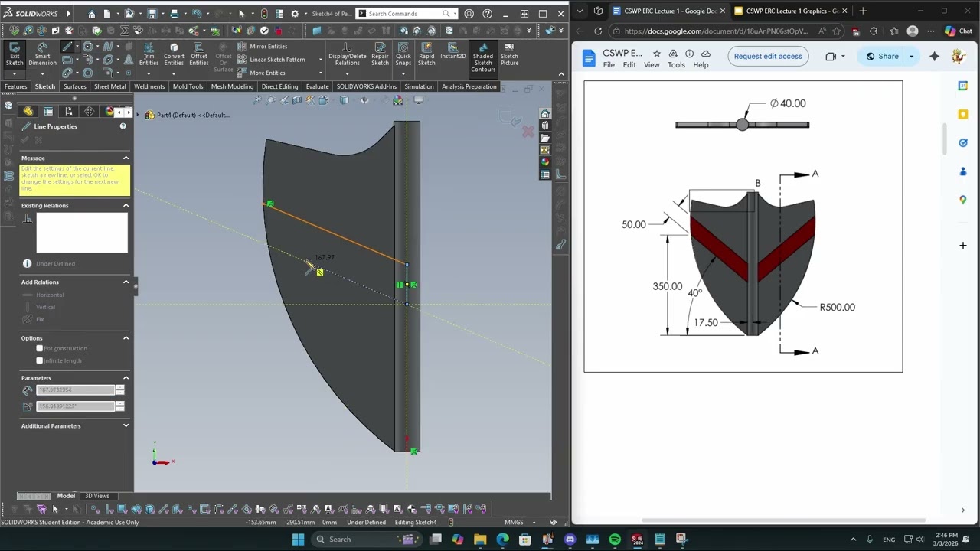This screenshot has width=980, height=551.
Task: Activate the Convert Entities tool
Action: coord(174,54)
